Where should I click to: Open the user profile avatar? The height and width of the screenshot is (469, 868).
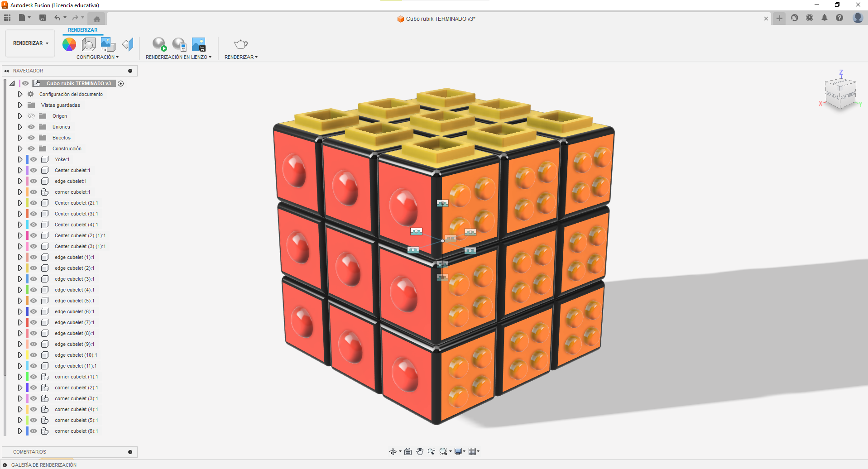(858, 18)
